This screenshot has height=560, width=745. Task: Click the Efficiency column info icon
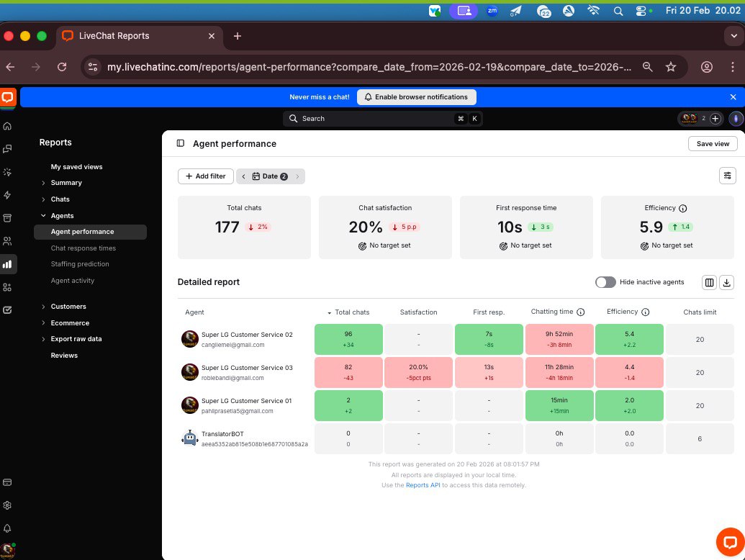click(645, 312)
